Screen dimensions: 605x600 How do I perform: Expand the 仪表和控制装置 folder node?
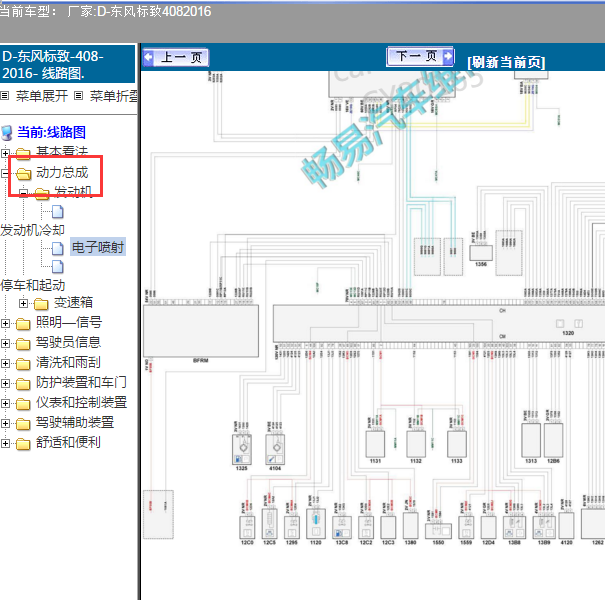[5, 404]
